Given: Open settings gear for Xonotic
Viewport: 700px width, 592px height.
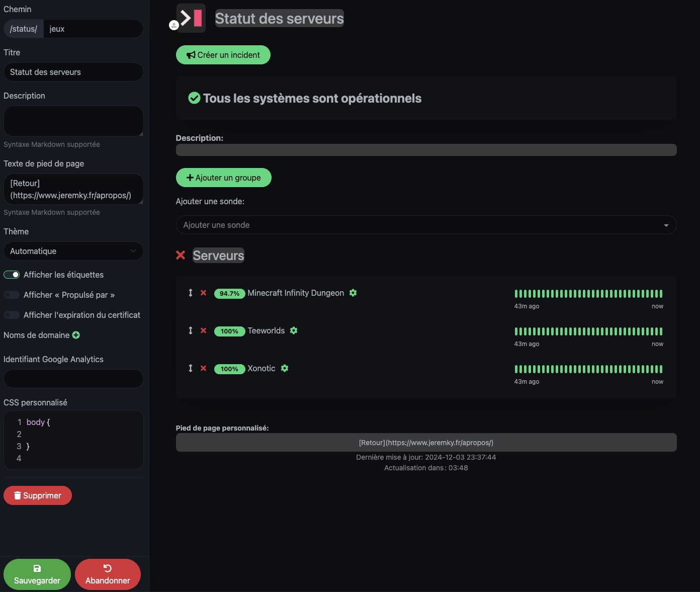Looking at the screenshot, I should click(x=285, y=368).
